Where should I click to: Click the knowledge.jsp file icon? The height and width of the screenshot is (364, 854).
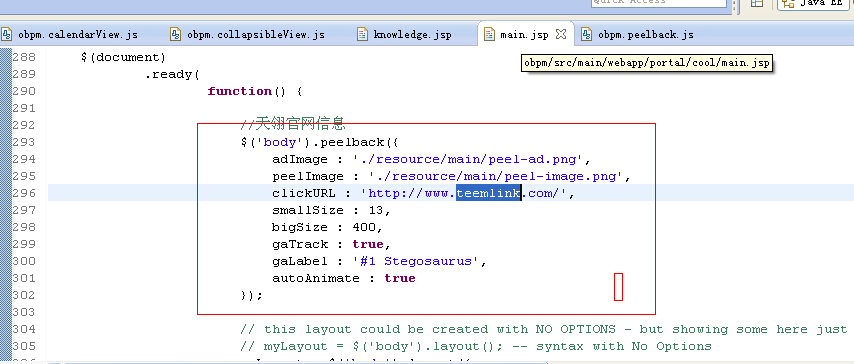(x=362, y=34)
